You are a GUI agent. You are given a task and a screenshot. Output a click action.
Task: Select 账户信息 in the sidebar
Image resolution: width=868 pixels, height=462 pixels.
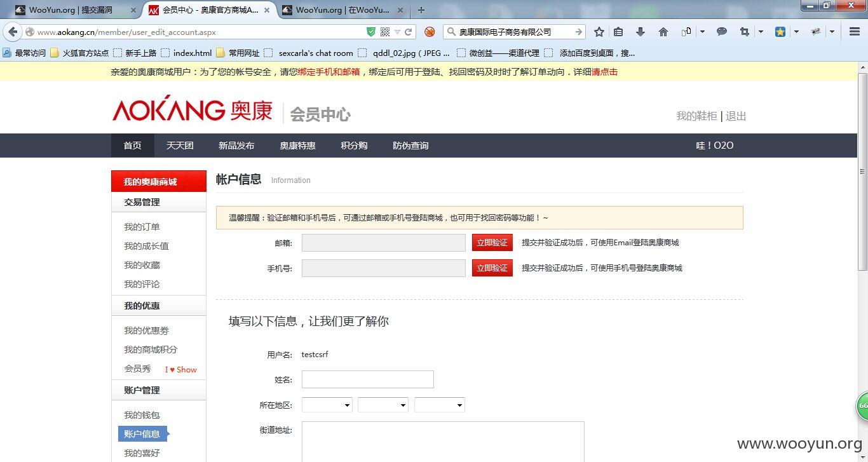[142, 434]
